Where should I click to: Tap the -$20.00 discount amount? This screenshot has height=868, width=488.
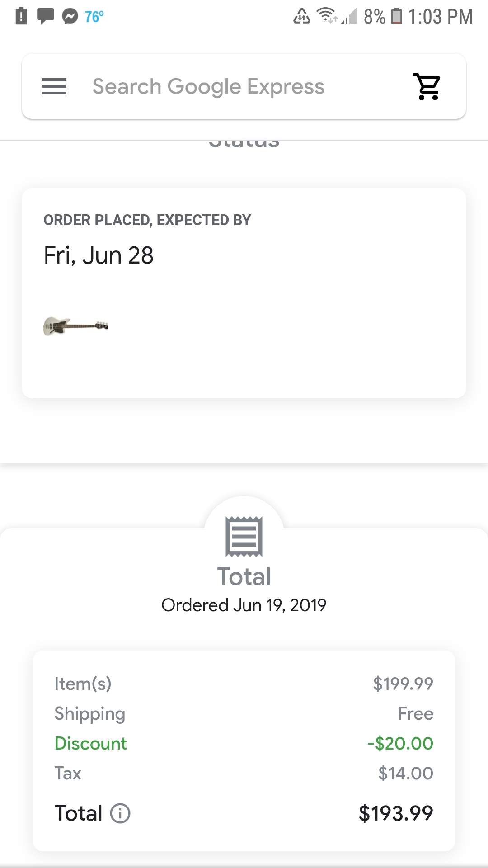click(400, 743)
